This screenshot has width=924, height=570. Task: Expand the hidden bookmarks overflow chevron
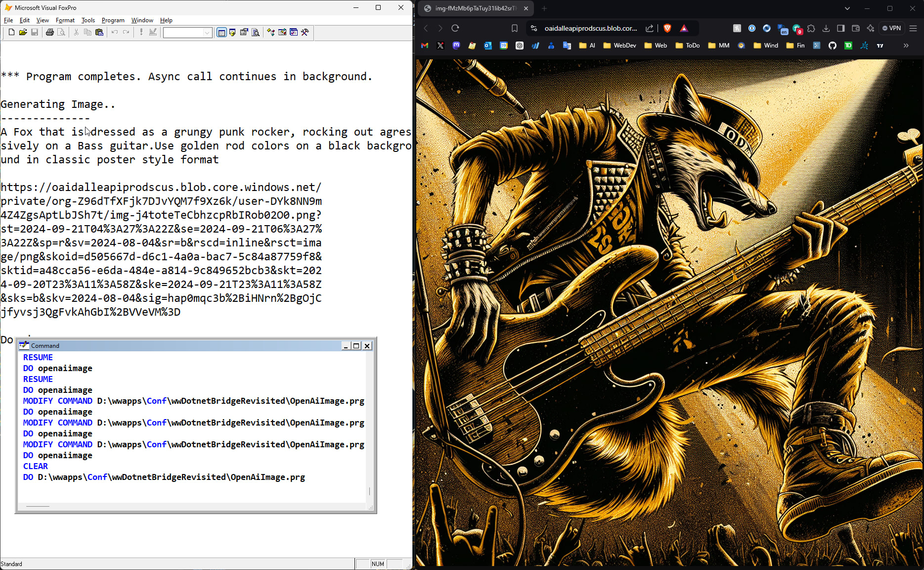pos(906,46)
